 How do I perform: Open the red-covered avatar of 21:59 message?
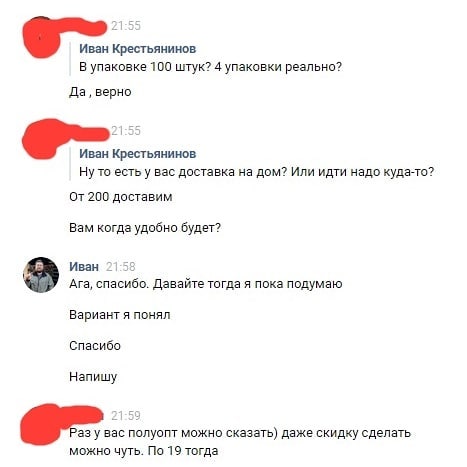point(42,425)
